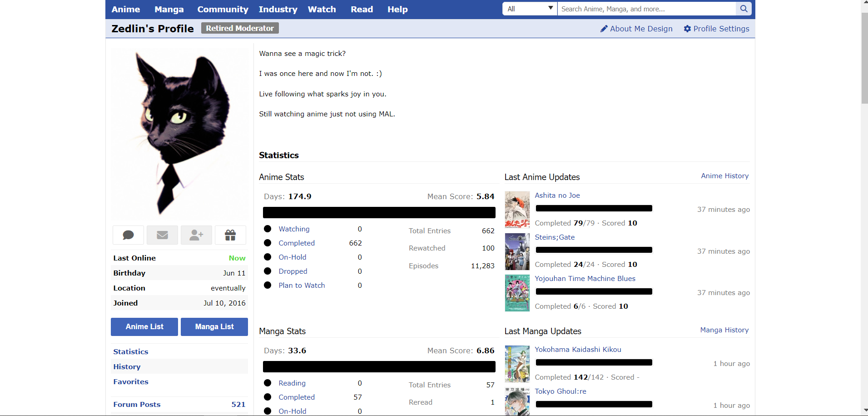Open Yokohama Kaidashi Kikou cover thumbnail
Screen dimensions: 868x416
pyautogui.click(x=517, y=364)
